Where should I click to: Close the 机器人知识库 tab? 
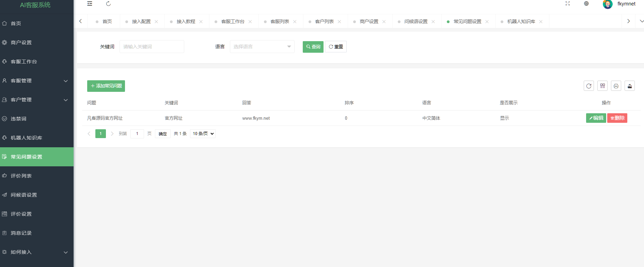tap(541, 21)
